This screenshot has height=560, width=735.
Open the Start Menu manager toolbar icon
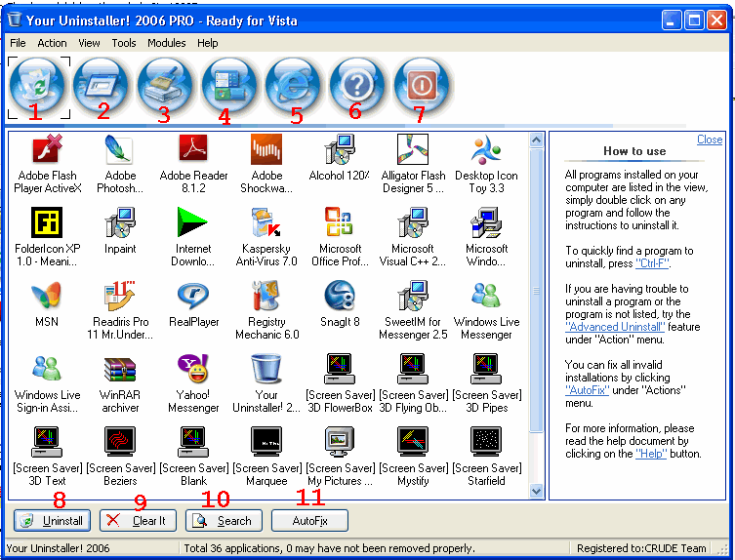pyautogui.click(x=229, y=86)
